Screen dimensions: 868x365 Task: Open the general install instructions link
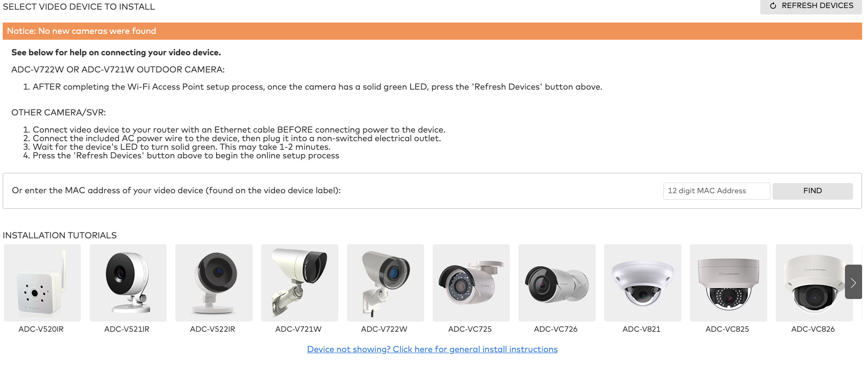432,349
